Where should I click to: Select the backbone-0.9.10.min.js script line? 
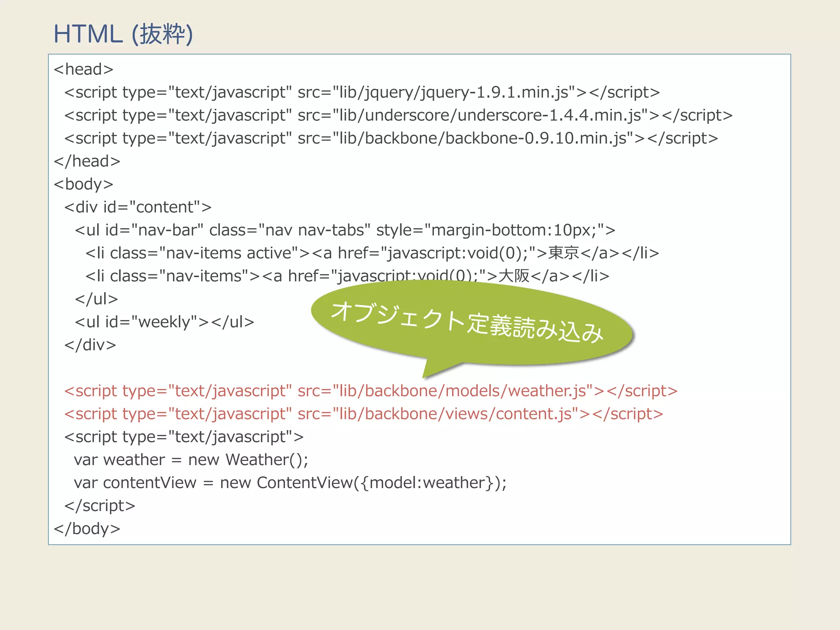(391, 139)
